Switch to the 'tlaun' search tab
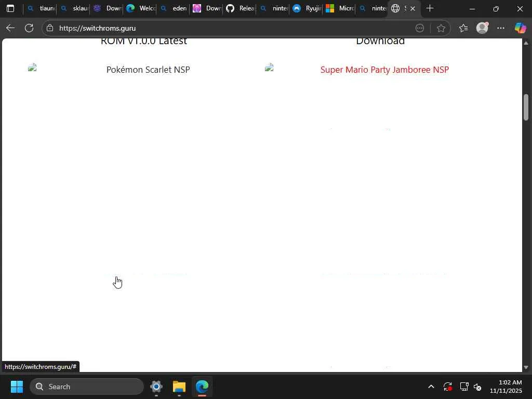The width and height of the screenshot is (532, 399). 41,8
